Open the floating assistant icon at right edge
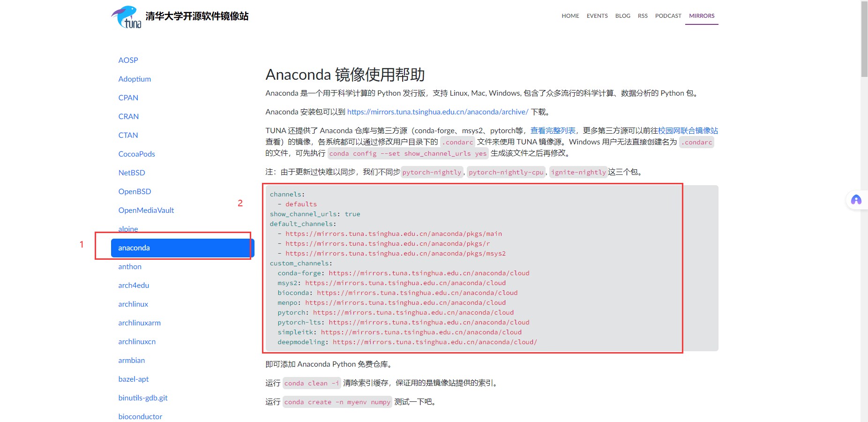Viewport: 868px width, 422px height. coord(856,200)
